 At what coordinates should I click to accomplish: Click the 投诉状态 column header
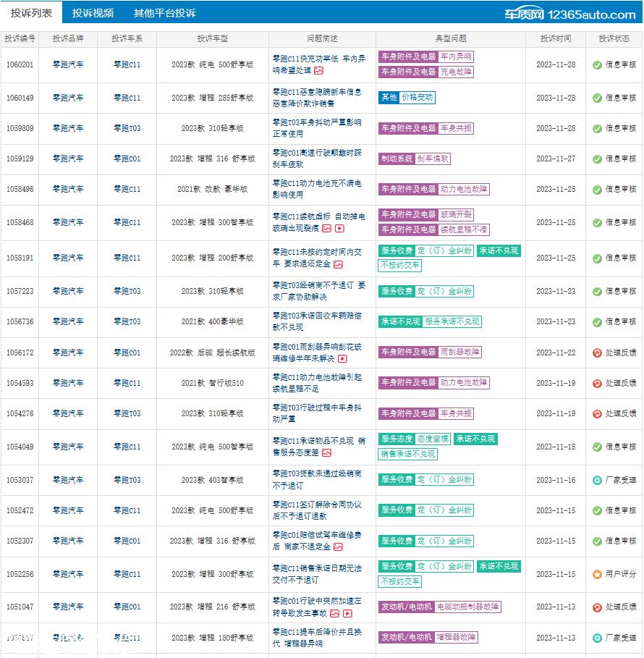614,38
